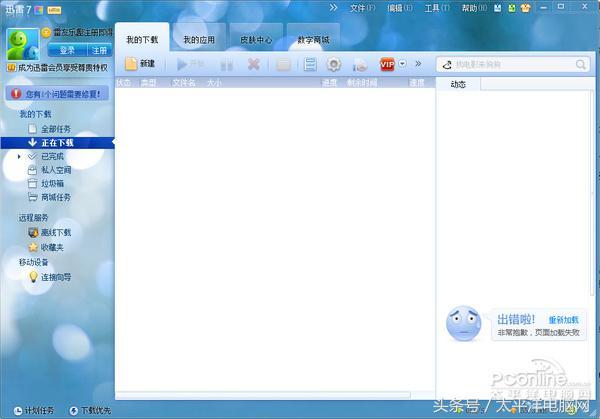Open the 数字商城 tab
Image resolution: width=600 pixels, height=419 pixels.
click(313, 39)
